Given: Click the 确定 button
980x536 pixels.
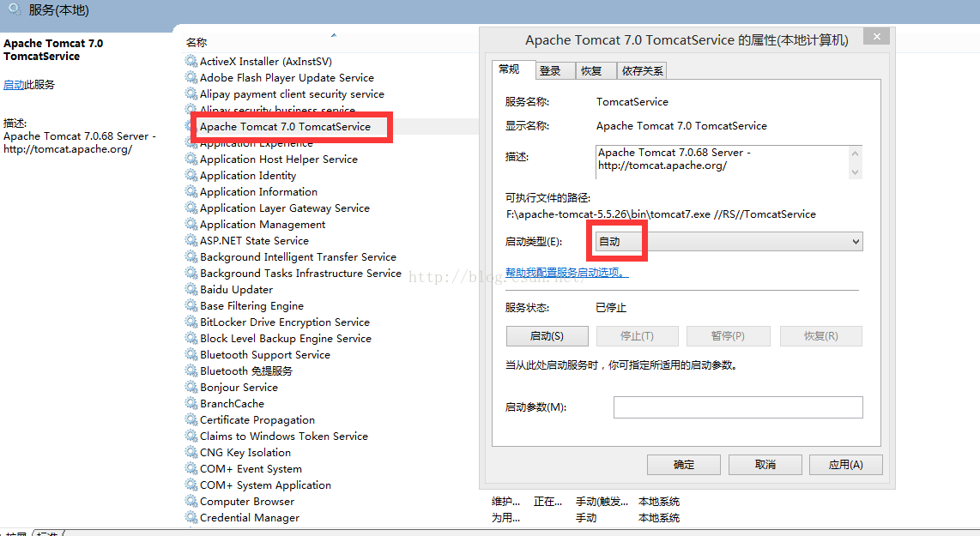Looking at the screenshot, I should tap(684, 464).
